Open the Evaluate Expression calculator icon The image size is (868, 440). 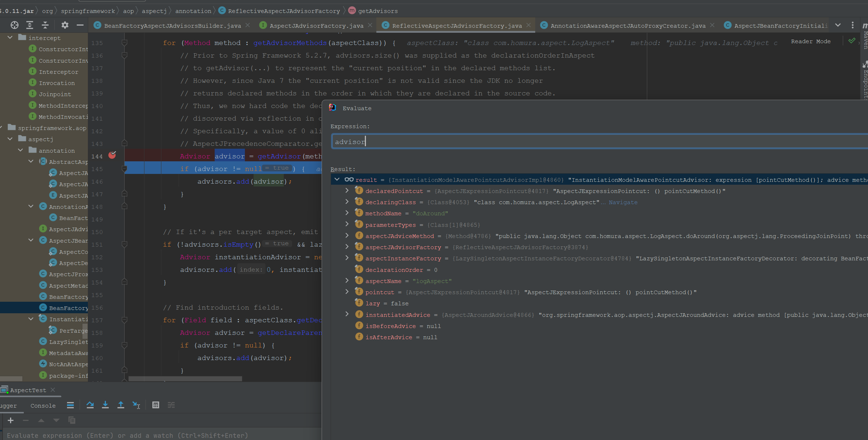click(x=156, y=405)
